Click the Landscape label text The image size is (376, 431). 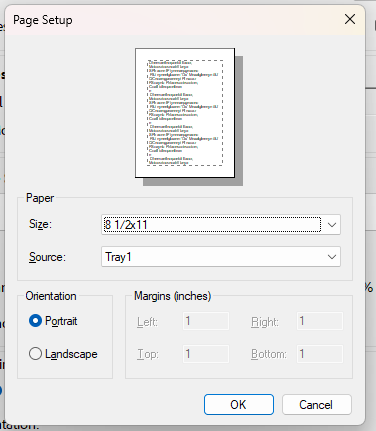pos(71,354)
